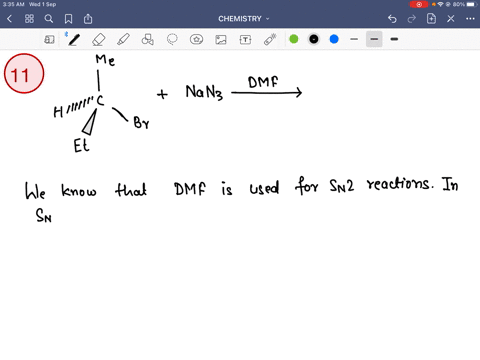This screenshot has width=480, height=360.
Task: Tap the handwritten word 'reactions.'
Action: coord(400,184)
